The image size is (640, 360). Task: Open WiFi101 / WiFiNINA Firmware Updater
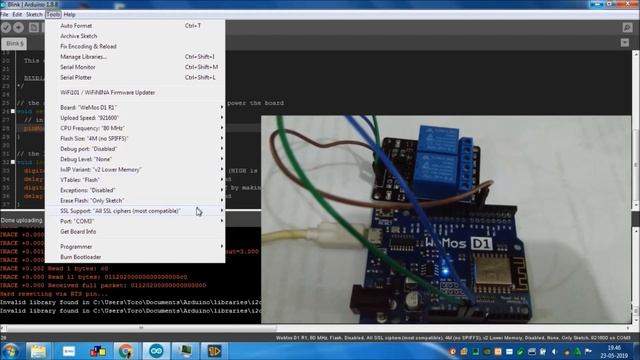point(135,92)
